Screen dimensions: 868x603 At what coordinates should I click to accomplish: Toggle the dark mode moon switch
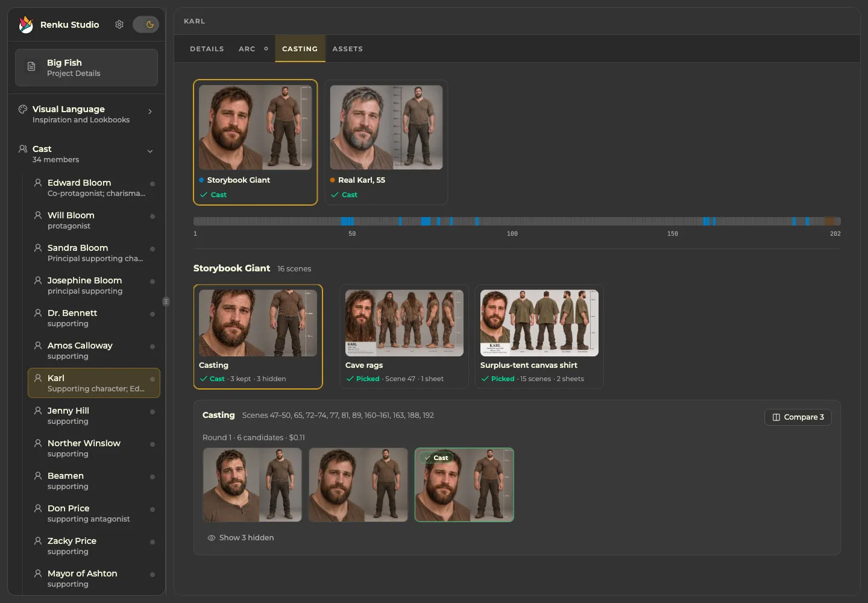pos(145,24)
